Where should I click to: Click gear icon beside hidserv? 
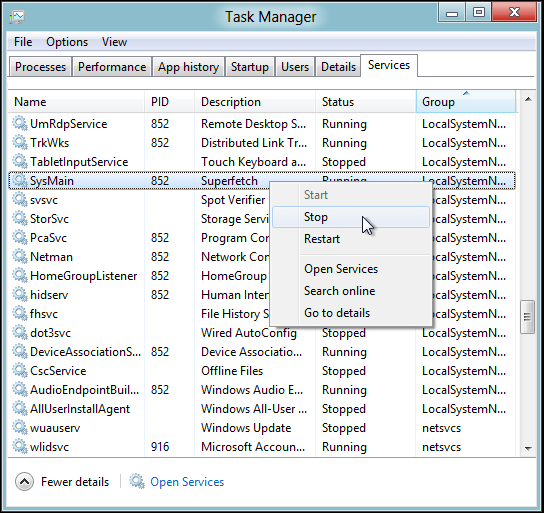coord(20,294)
